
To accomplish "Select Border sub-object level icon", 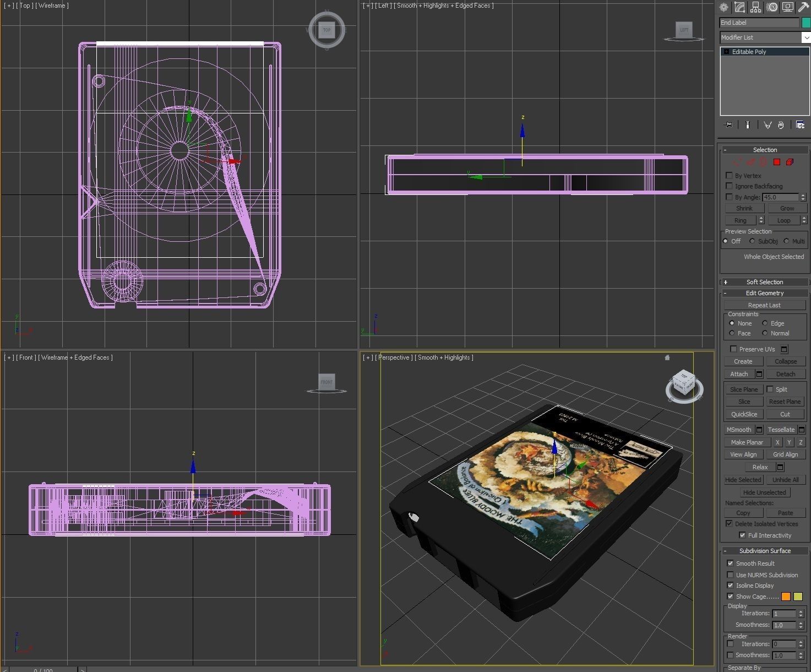I will tap(763, 162).
